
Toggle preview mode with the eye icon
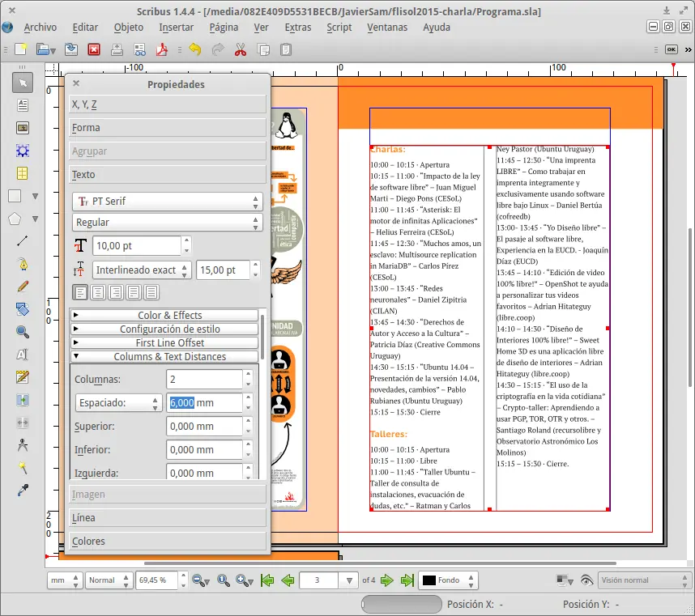[x=586, y=580]
